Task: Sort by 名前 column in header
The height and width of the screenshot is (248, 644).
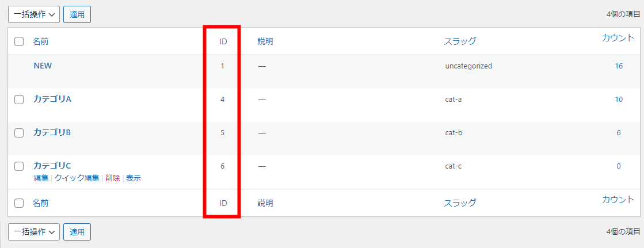Action: (40, 41)
